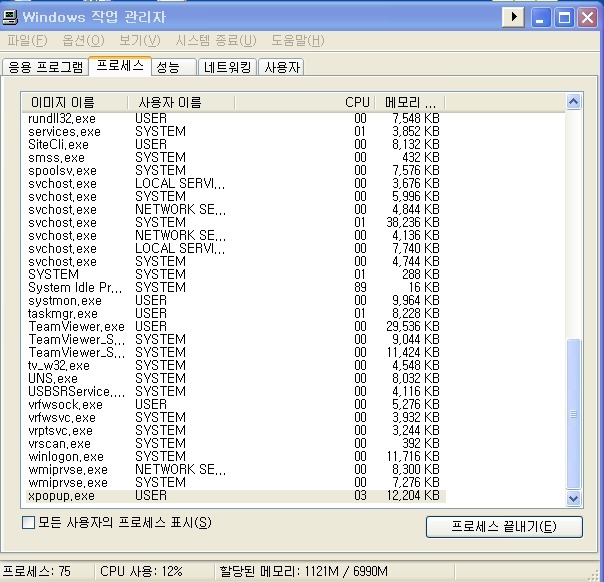Switch to the 성능 tab

click(169, 67)
